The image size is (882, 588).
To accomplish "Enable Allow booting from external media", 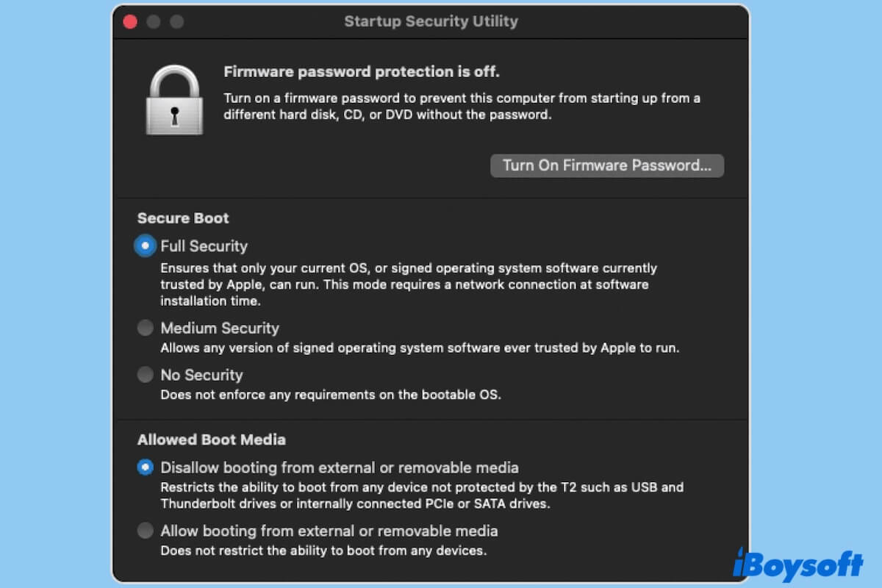I will (x=146, y=531).
